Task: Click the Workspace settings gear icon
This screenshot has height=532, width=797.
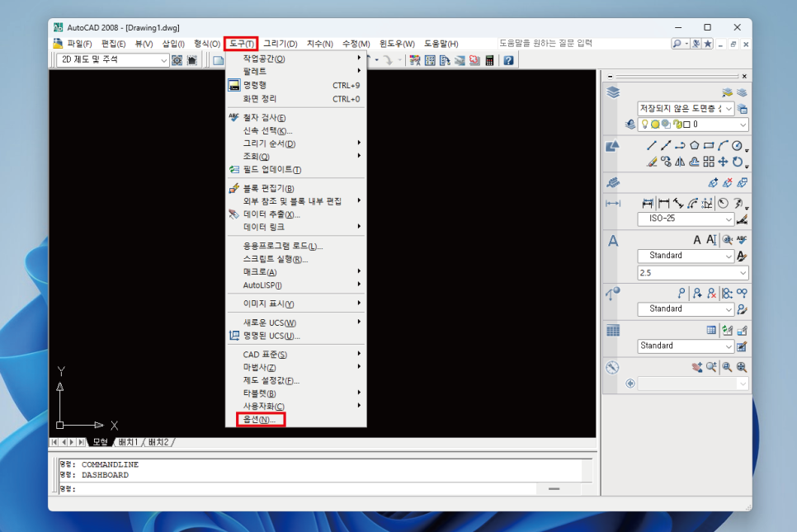Action: (x=177, y=60)
